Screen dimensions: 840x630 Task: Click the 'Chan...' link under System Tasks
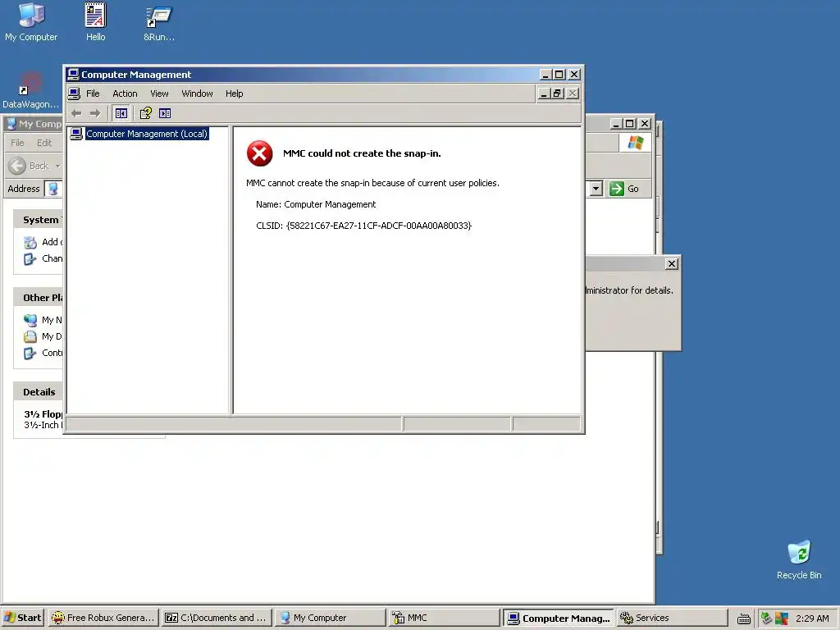[x=43, y=258]
